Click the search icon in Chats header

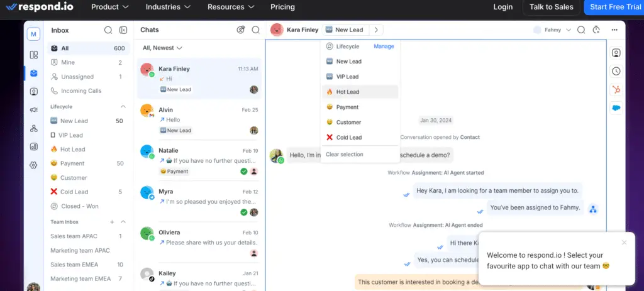point(255,30)
